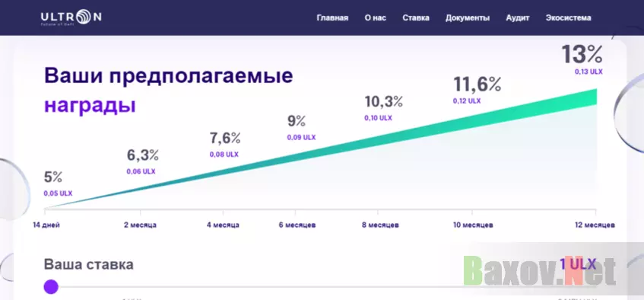This screenshot has height=300, width=644.
Task: Select the 12 месяцев axis label
Action: tap(595, 225)
